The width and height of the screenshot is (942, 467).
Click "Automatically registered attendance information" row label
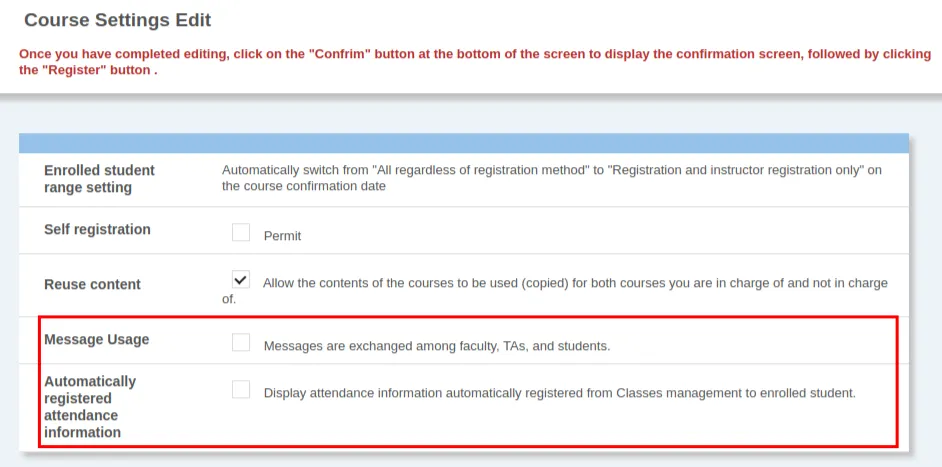point(90,407)
